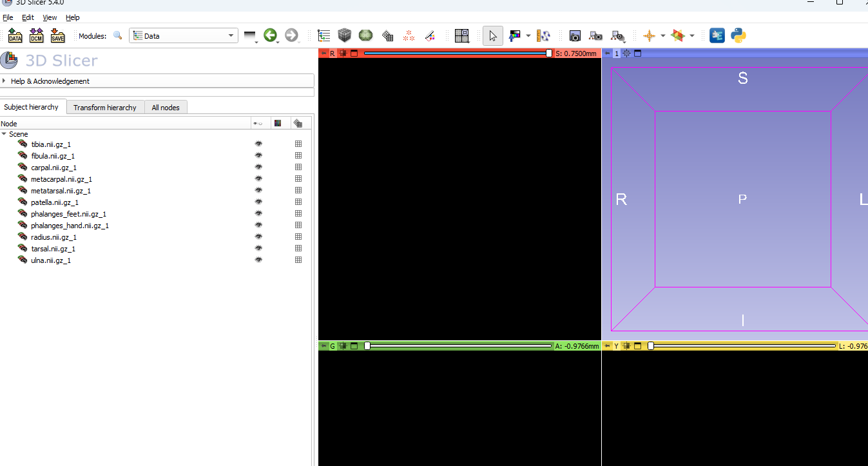Screen dimensions: 868x466
Task: Launch the Python console
Action: click(738, 35)
